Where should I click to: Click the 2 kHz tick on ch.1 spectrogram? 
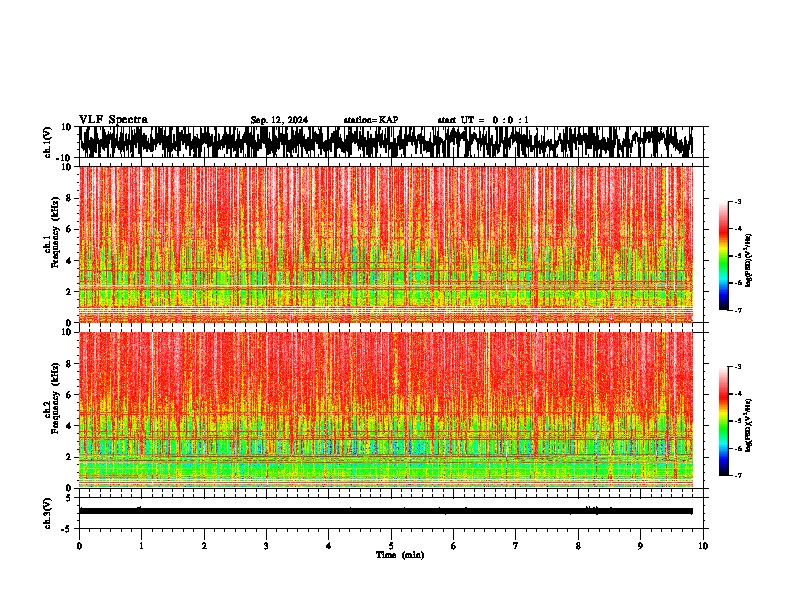[69, 291]
